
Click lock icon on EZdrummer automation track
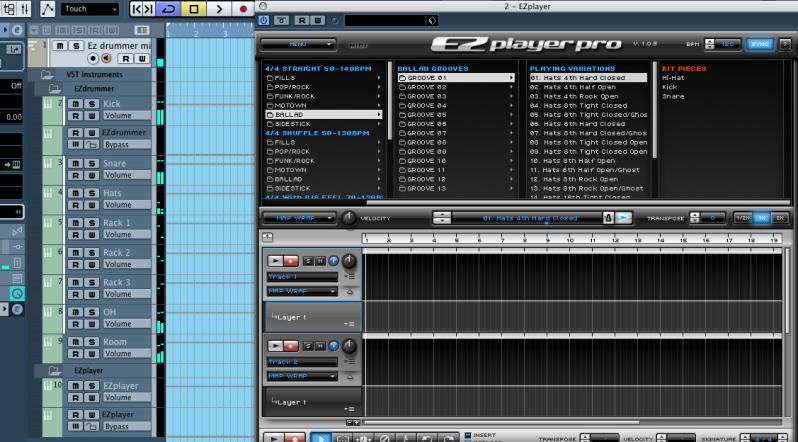click(x=92, y=145)
